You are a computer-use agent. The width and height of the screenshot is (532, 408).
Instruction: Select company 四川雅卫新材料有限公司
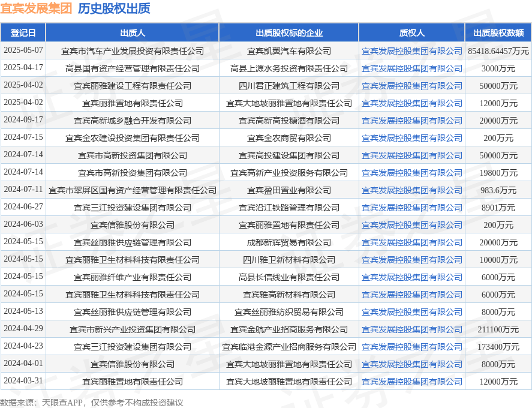coord(289,260)
